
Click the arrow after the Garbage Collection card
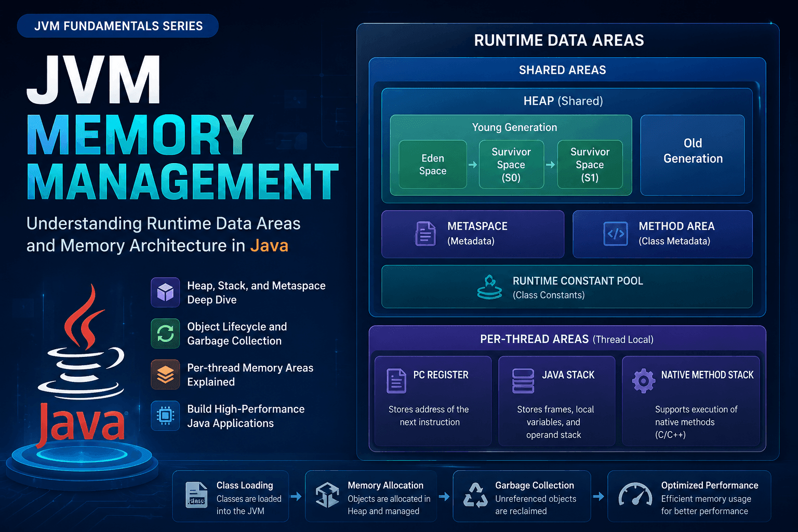598,497
